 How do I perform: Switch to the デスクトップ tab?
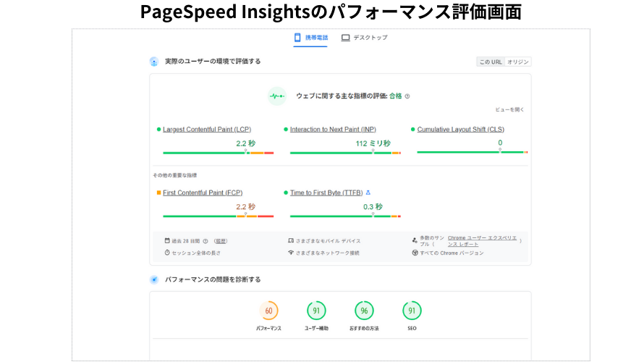click(364, 38)
